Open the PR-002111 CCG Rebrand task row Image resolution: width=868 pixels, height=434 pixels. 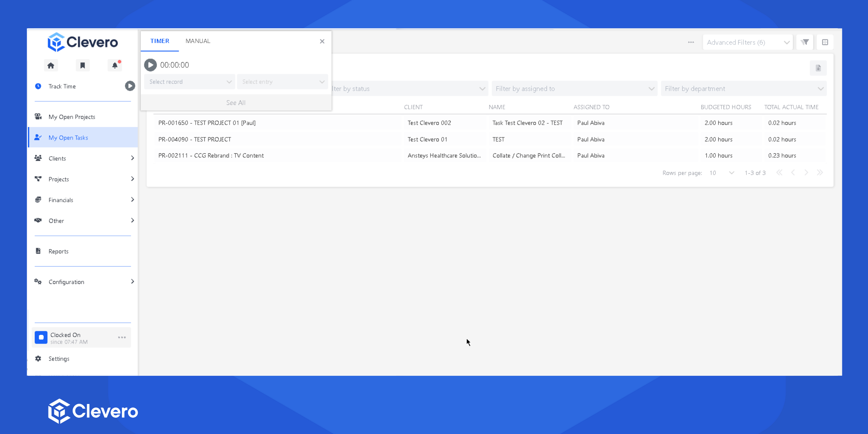[x=211, y=156]
